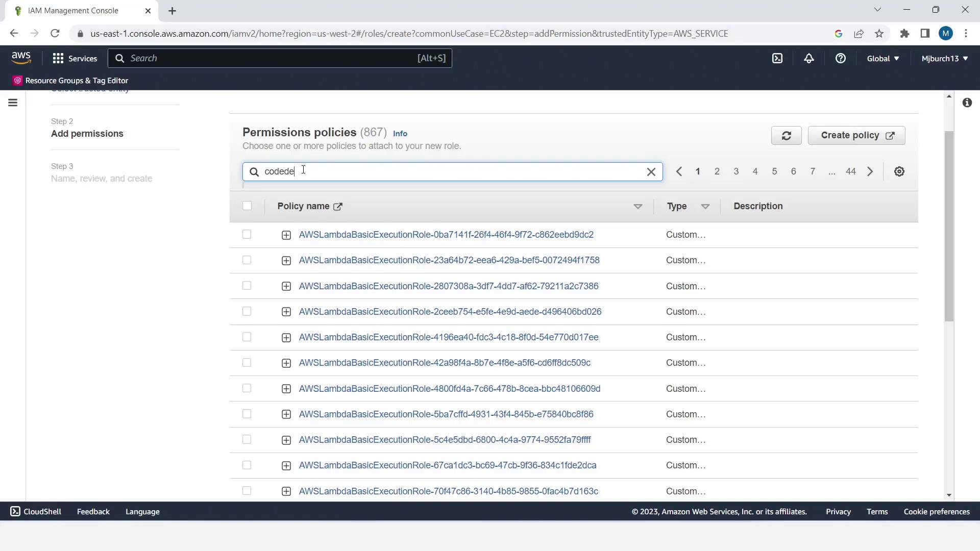Open AWSLambdaBasicExecutionRole-4196ea40 policy link
The height and width of the screenshot is (551, 980).
coord(448,337)
